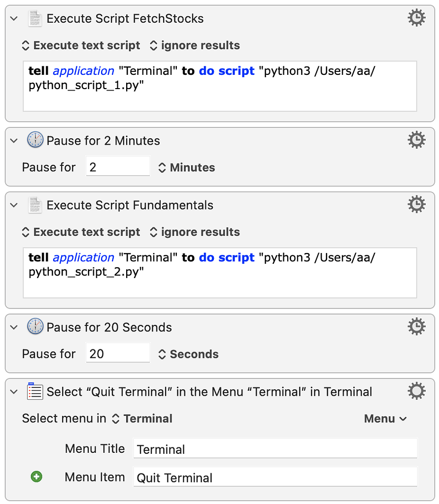The height and width of the screenshot is (504, 439).
Task: Click the menu list icon of Quit Terminal action
Action: coord(35,391)
